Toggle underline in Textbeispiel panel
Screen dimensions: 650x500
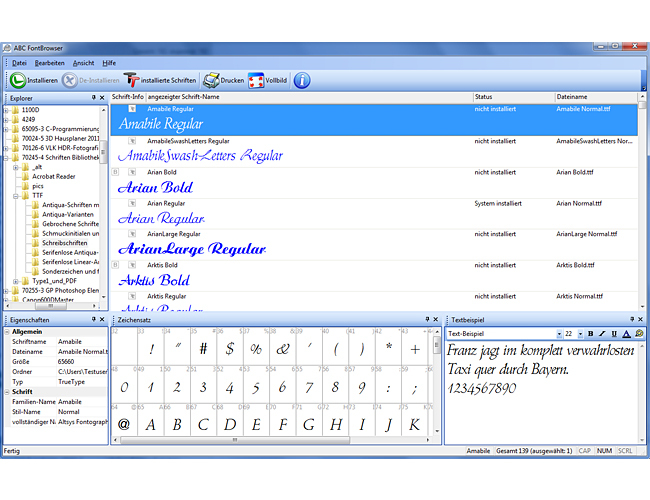pyautogui.click(x=614, y=333)
